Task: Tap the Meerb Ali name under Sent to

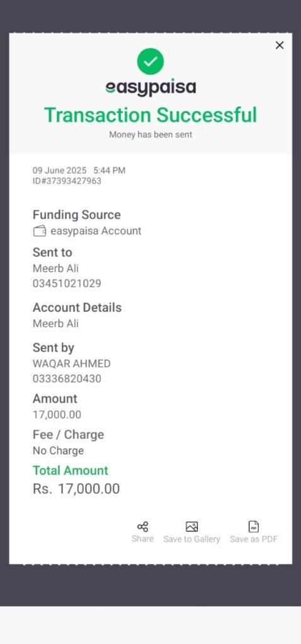Action: (x=55, y=269)
